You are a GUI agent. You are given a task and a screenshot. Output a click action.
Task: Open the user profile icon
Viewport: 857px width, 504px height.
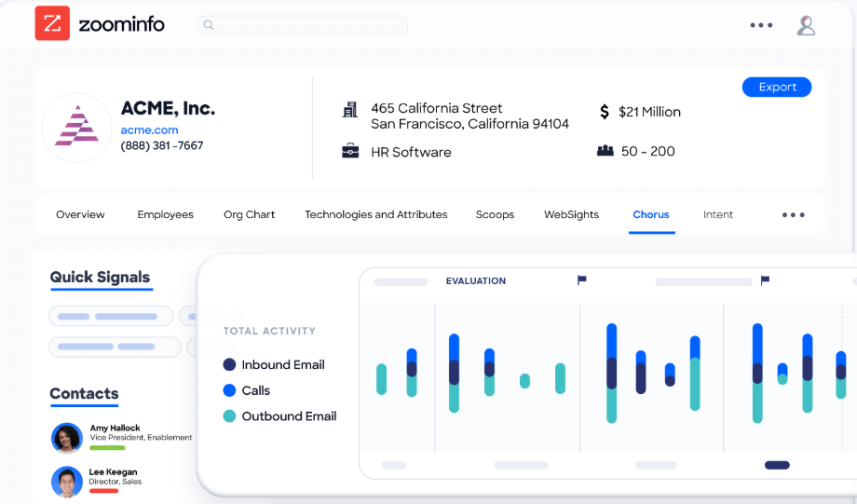806,26
